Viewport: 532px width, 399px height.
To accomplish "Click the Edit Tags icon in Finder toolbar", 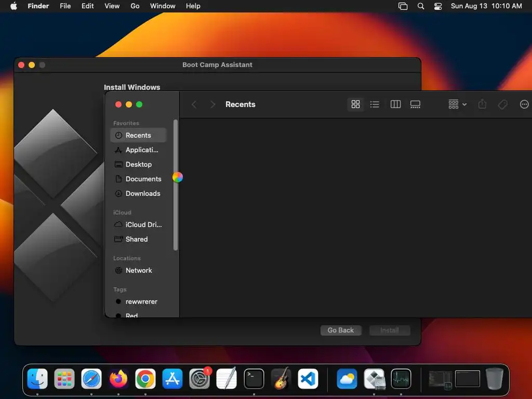I will click(502, 104).
